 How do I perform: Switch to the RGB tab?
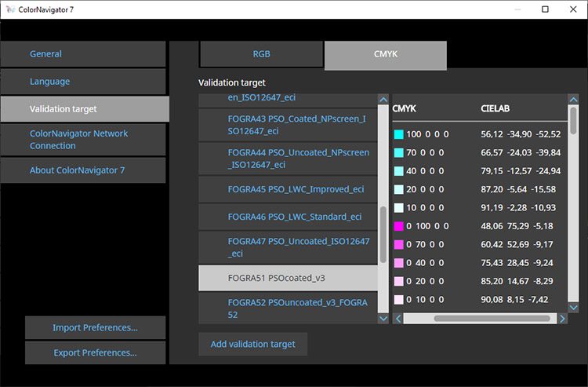[261, 54]
